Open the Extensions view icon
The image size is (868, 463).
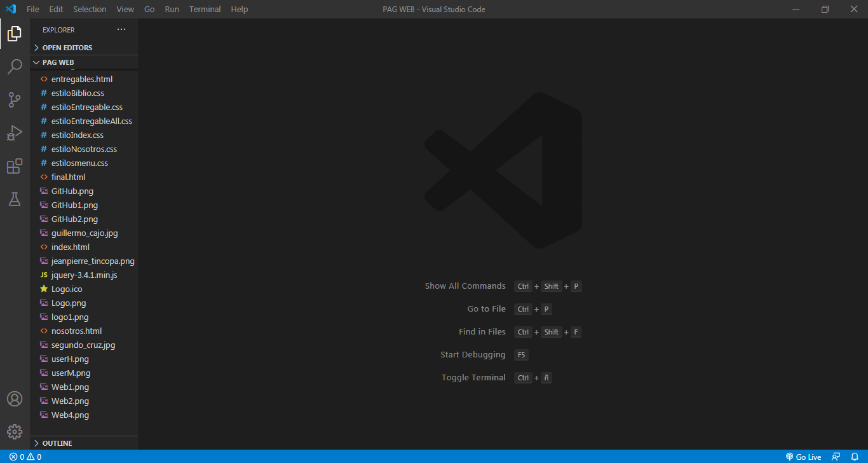pyautogui.click(x=15, y=166)
